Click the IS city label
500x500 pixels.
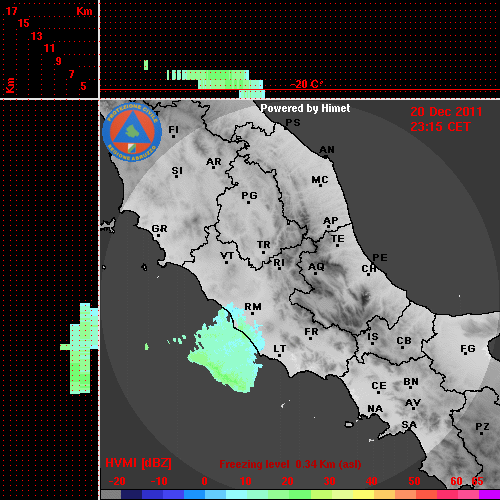(x=373, y=337)
